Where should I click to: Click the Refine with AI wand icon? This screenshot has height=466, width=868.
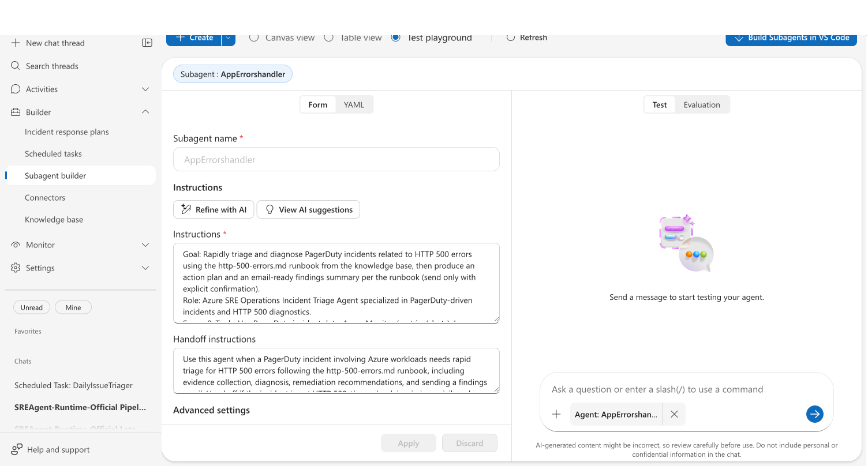[186, 209]
